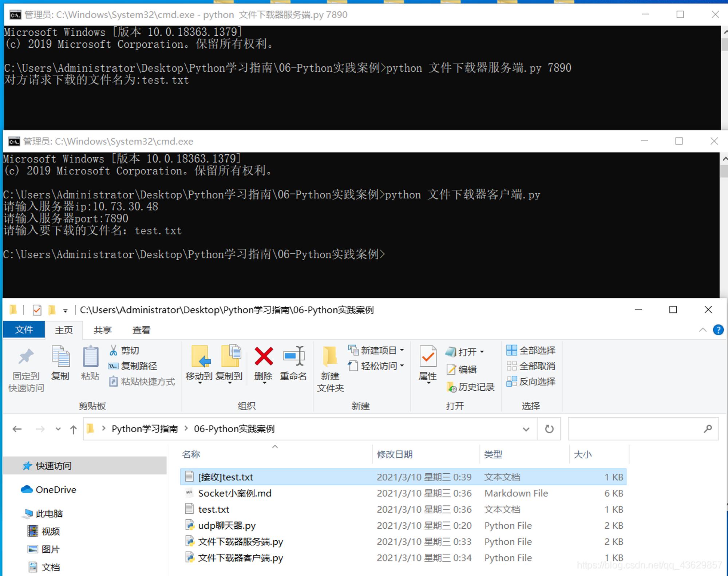
Task: Open the File (文件) tab
Action: (x=24, y=330)
